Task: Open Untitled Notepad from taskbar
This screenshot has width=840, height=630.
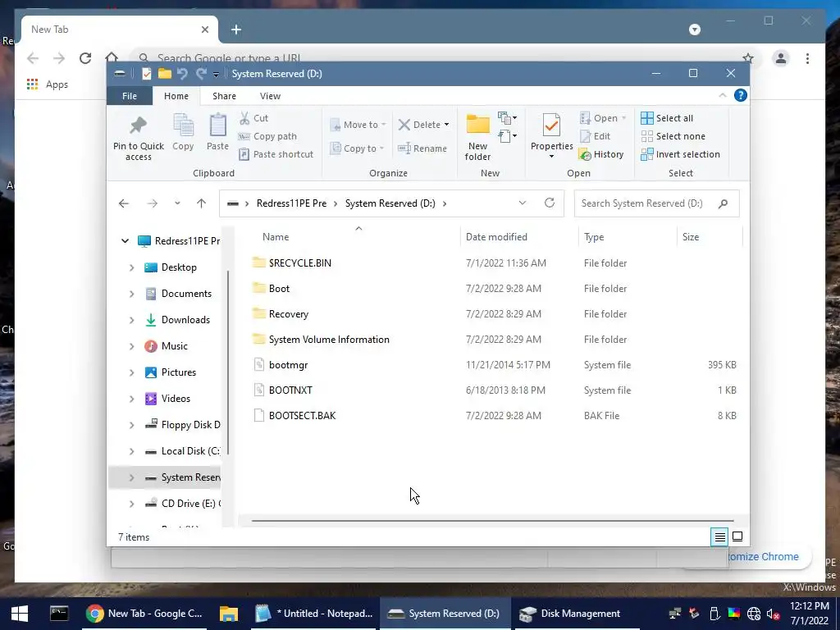Action: pyautogui.click(x=314, y=614)
